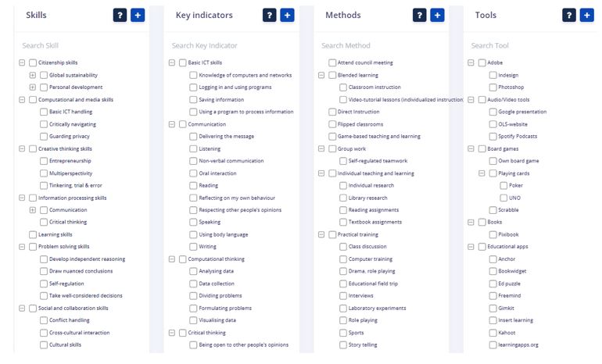Image resolution: width=602 pixels, height=364 pixels.
Task: Click the Methods help question mark icon
Action: pyautogui.click(x=419, y=16)
